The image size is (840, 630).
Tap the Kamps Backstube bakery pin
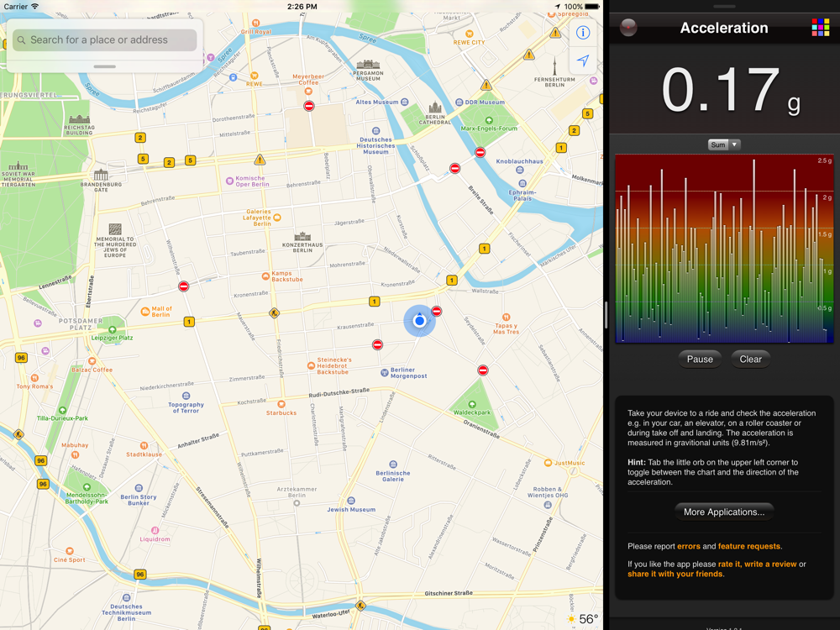265,276
